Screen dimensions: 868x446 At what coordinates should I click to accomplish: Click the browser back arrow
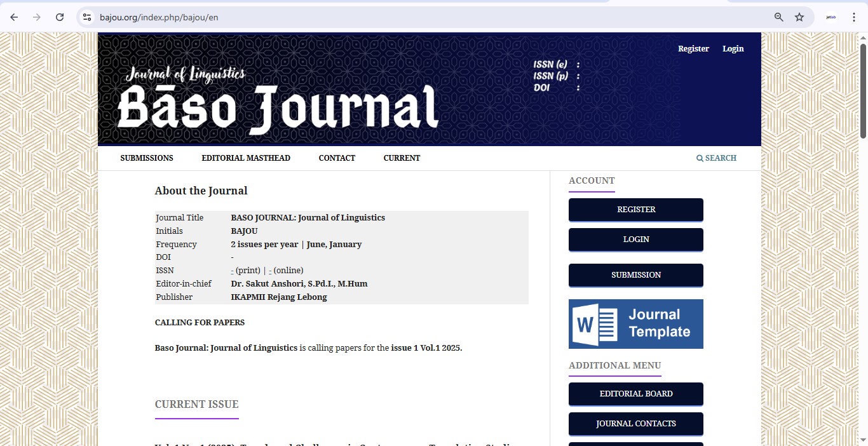point(14,17)
